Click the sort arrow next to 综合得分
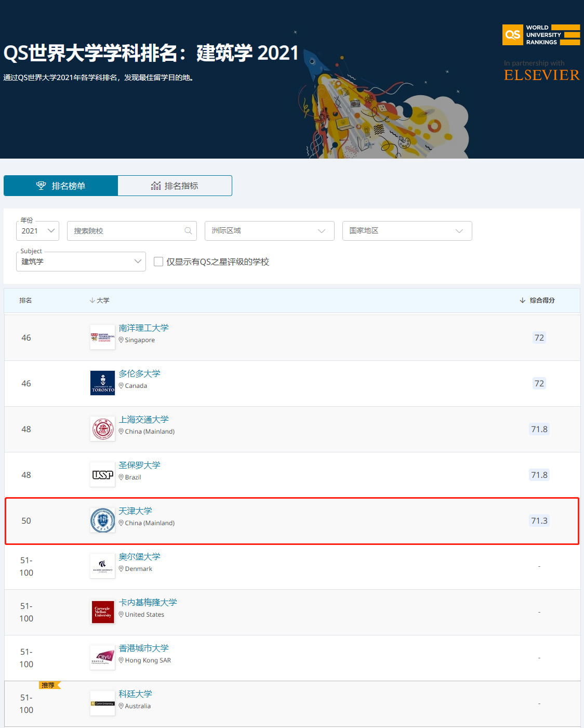This screenshot has height=728, width=584. (x=522, y=301)
